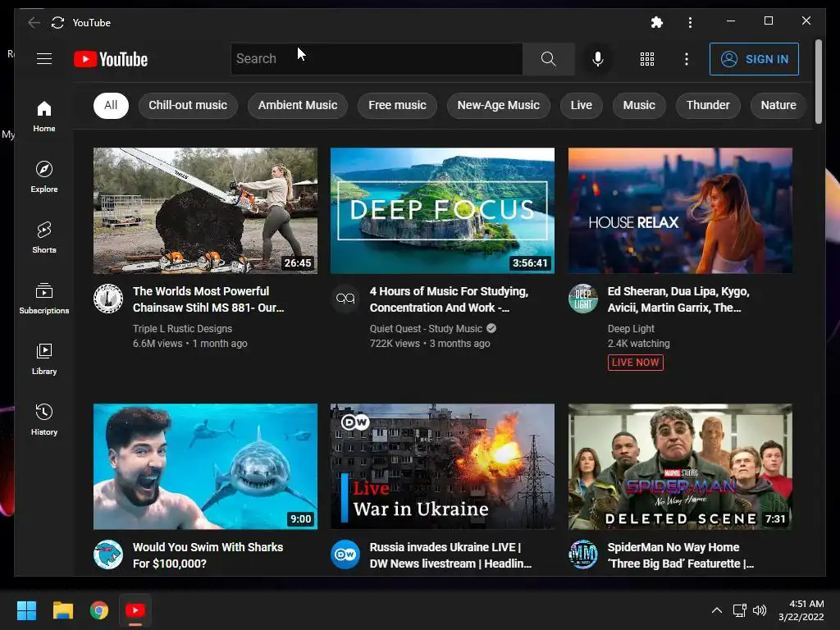Click Deep Light channel name
Viewport: 840px width, 630px height.
631,328
